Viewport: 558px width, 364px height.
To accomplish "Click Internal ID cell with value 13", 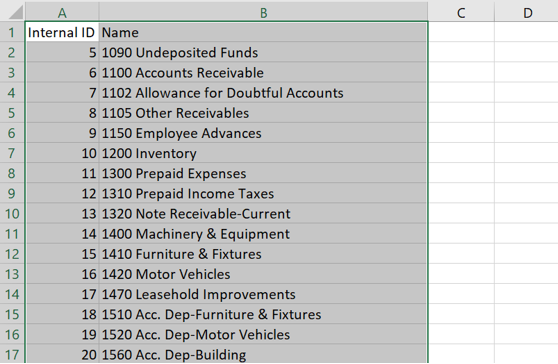I will 62,213.
